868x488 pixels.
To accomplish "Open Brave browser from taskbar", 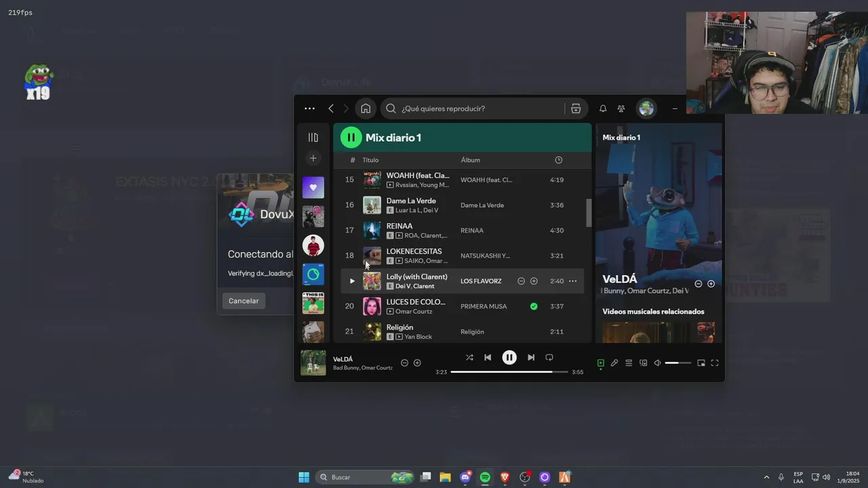I will (505, 477).
